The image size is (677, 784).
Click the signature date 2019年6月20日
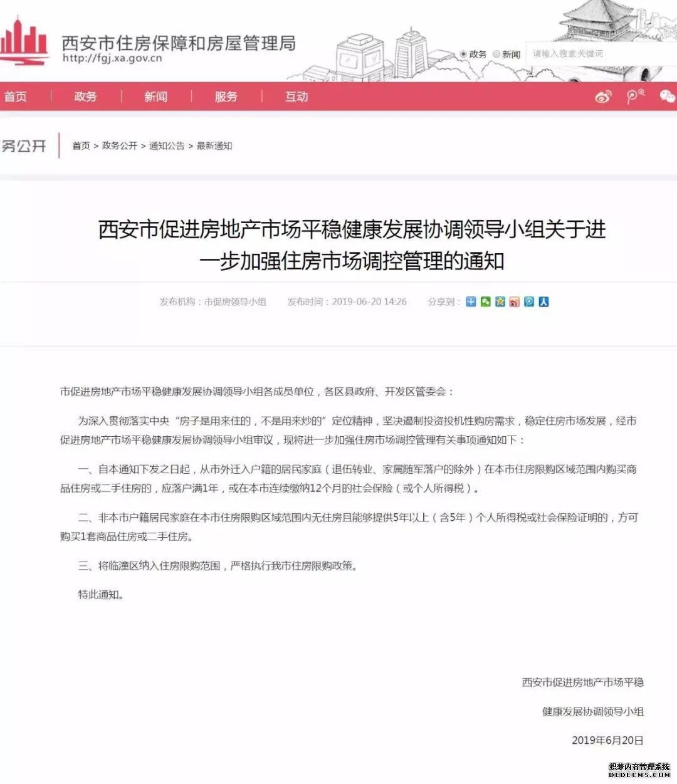coord(607,740)
